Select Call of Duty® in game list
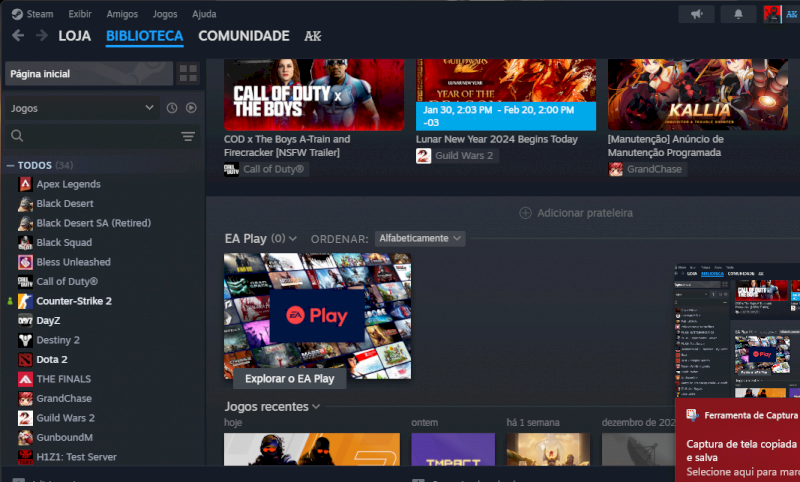 (67, 282)
